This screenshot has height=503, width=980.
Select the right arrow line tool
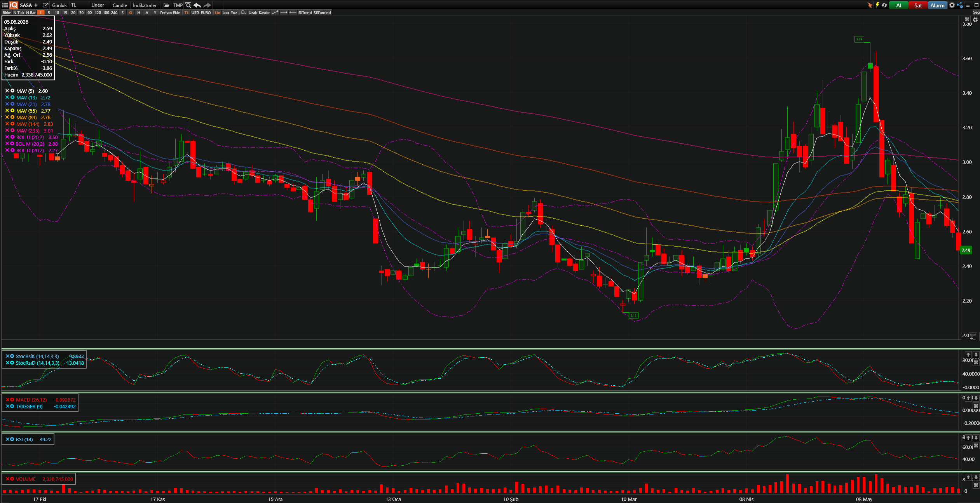[284, 12]
